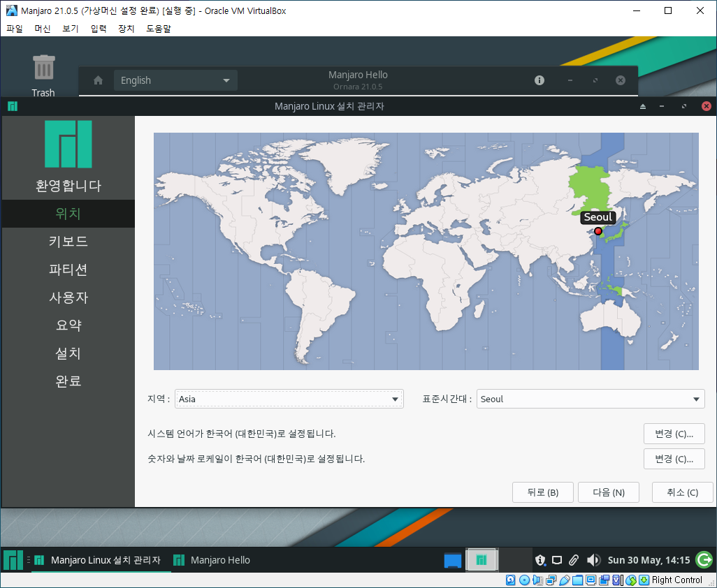The width and height of the screenshot is (717, 588).
Task: Open the VirtualBox 머신 menu
Action: 43,29
